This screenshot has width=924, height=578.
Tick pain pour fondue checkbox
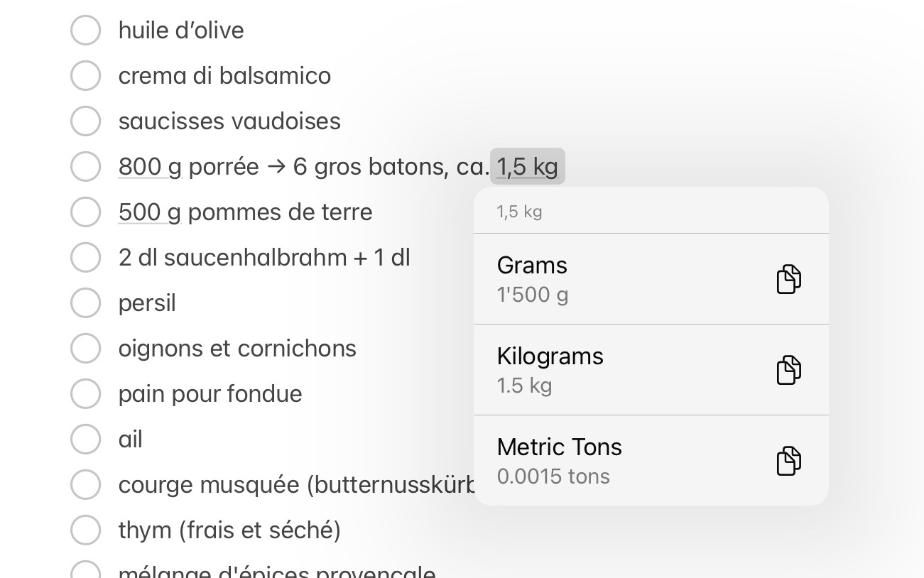[85, 394]
